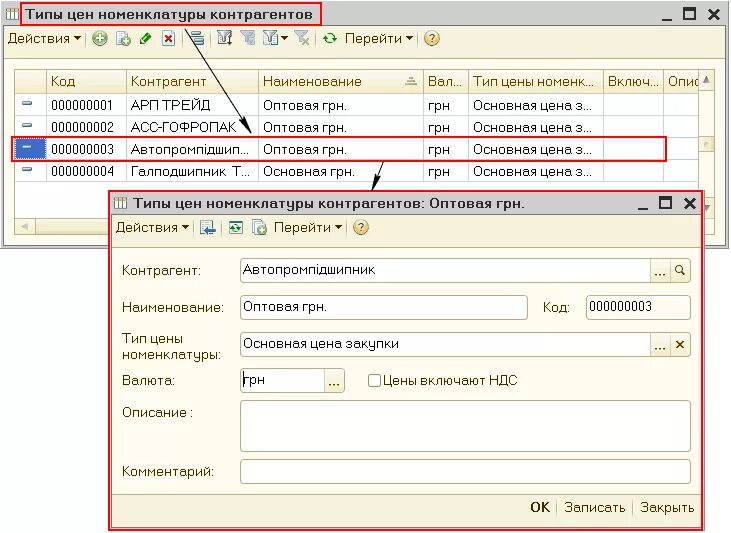This screenshot has width=731, height=533.
Task: Click the Filter history funnel icon
Action: click(270, 38)
